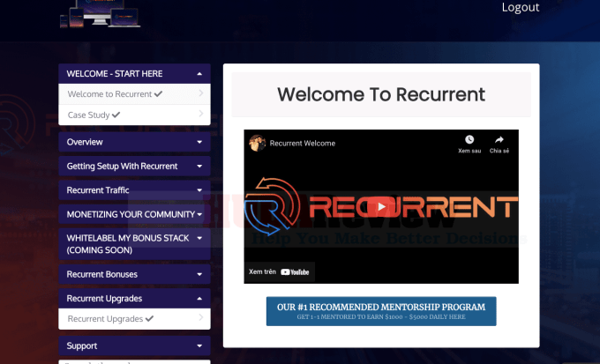
Task: Expand the Recurrent Bonuses section
Action: [134, 274]
